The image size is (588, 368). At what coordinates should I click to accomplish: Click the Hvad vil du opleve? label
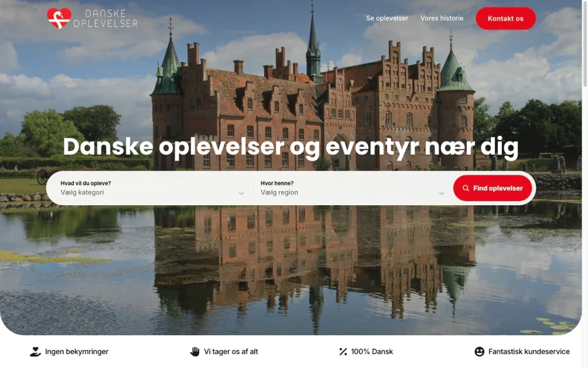click(x=86, y=183)
